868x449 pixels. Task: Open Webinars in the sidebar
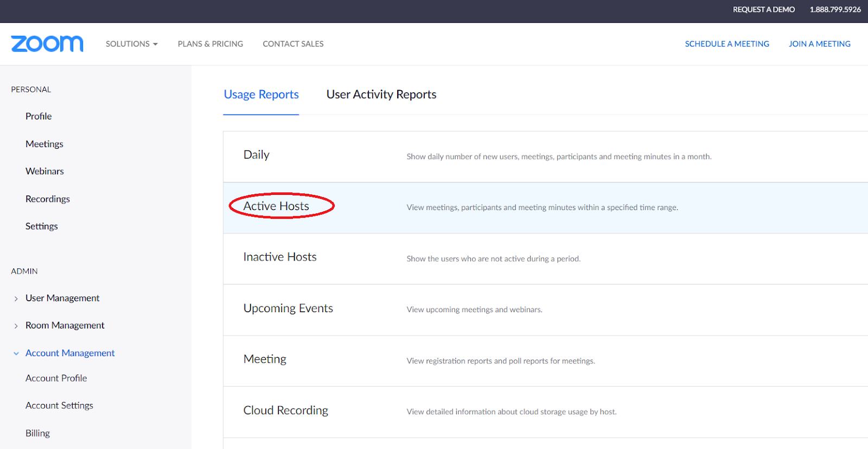click(44, 171)
